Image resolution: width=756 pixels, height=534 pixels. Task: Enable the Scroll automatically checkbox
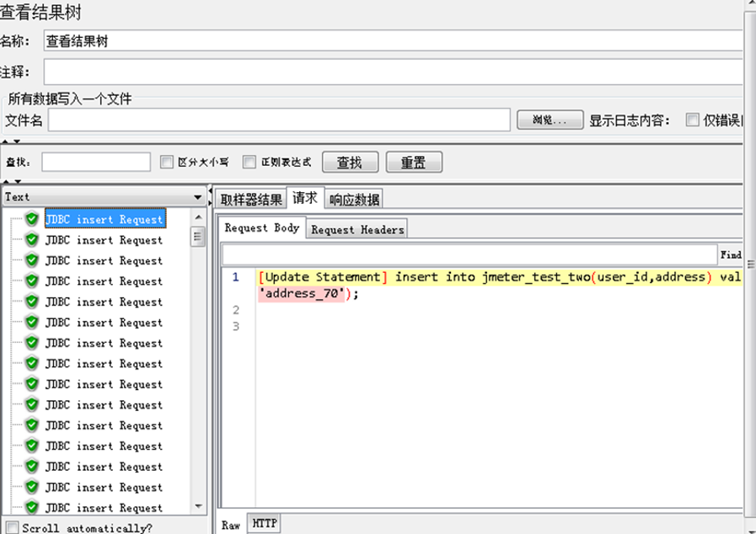pos(13,527)
